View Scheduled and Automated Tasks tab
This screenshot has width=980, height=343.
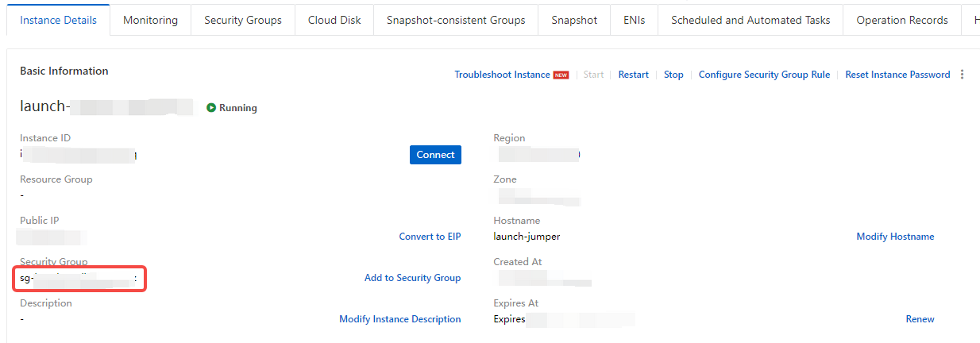point(750,20)
